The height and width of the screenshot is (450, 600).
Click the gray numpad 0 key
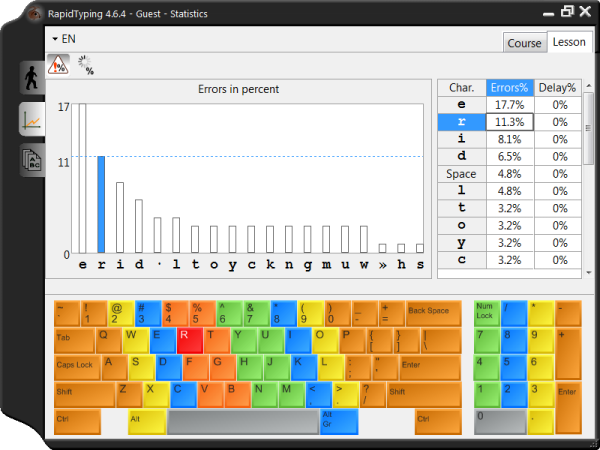[x=501, y=422]
